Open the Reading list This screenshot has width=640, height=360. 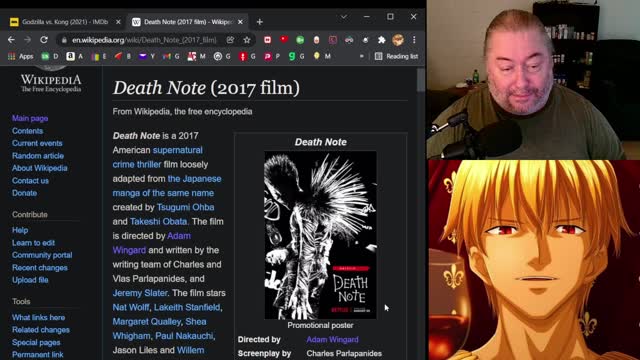[x=396, y=56]
